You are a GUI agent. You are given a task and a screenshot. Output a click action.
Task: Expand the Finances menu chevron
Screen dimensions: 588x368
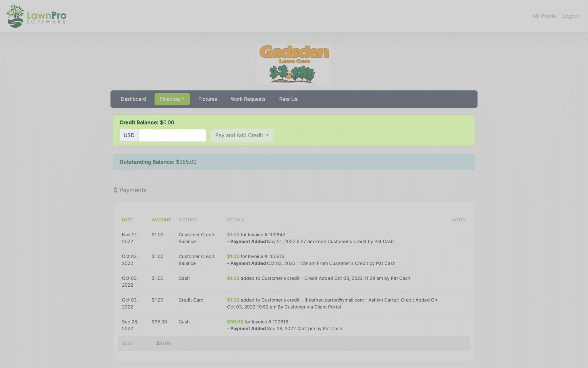tap(183, 99)
